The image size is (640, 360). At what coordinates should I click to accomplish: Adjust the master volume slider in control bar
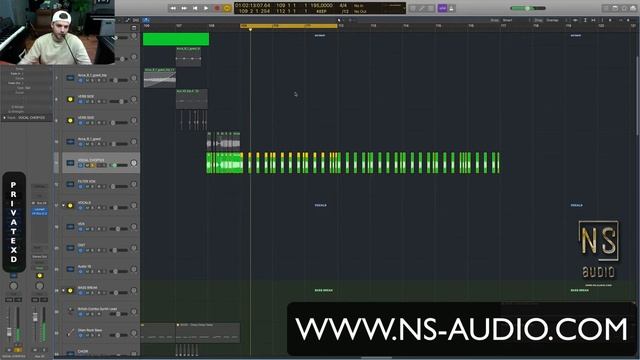(528, 8)
